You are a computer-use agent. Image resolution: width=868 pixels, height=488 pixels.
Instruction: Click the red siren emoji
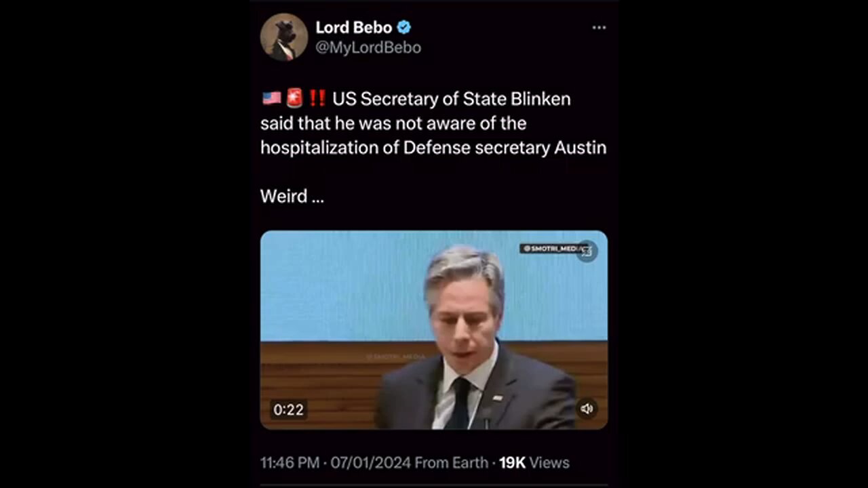(294, 99)
